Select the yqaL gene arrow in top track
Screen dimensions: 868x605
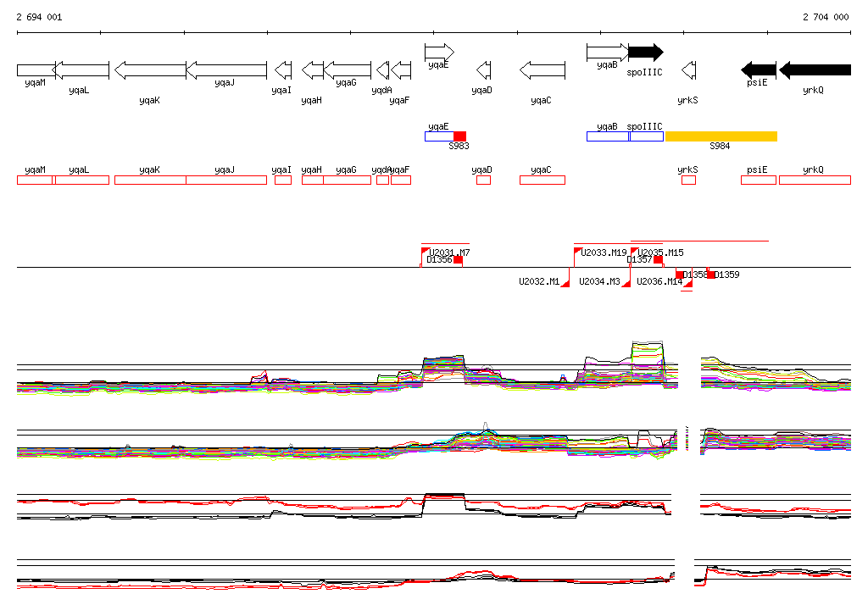point(82,70)
